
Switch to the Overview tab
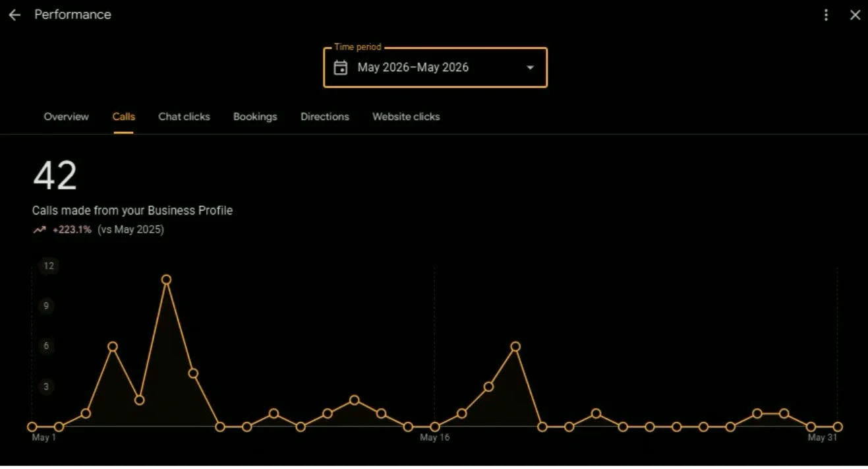click(x=66, y=117)
